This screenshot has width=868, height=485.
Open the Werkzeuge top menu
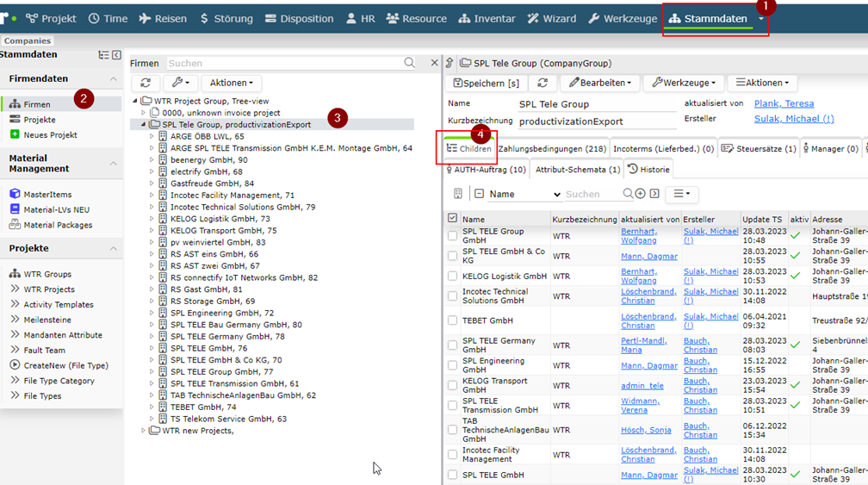click(x=623, y=18)
